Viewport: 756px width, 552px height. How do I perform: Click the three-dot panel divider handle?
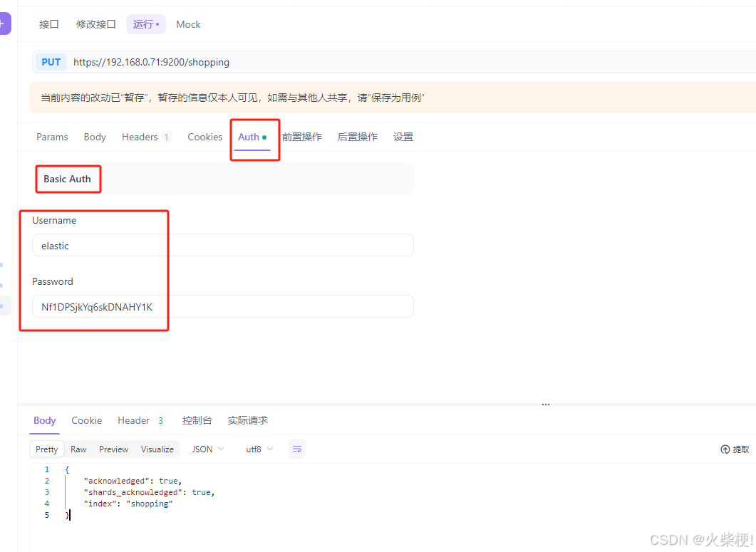point(546,405)
